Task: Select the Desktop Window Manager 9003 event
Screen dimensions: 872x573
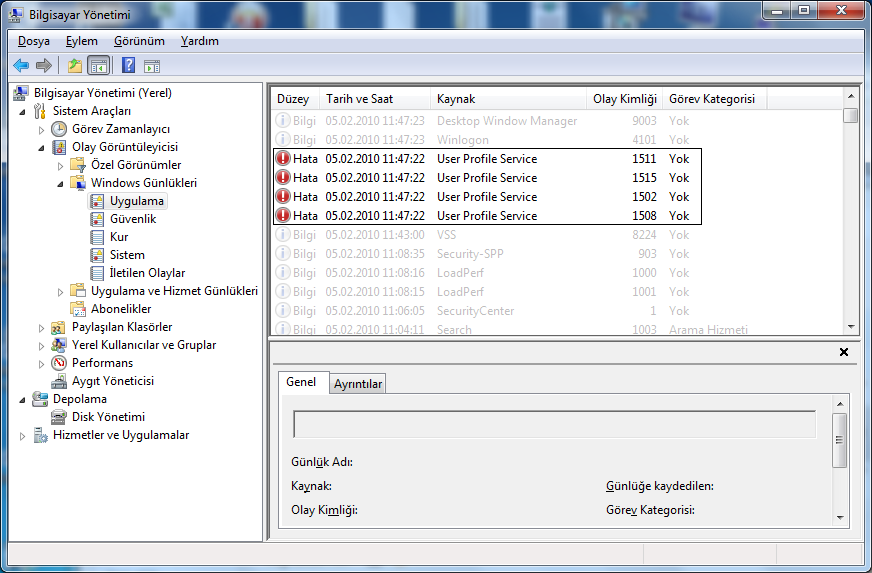Action: tap(558, 121)
